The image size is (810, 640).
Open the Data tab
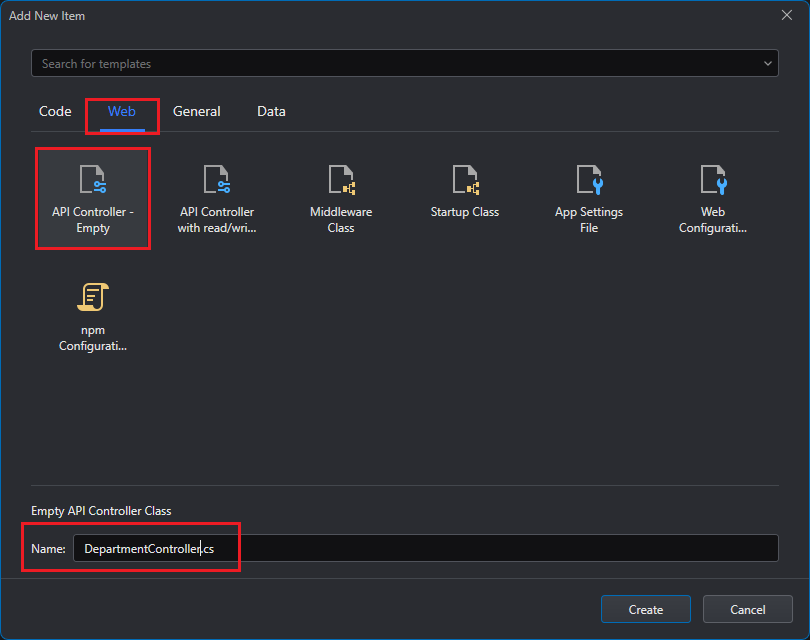point(271,111)
